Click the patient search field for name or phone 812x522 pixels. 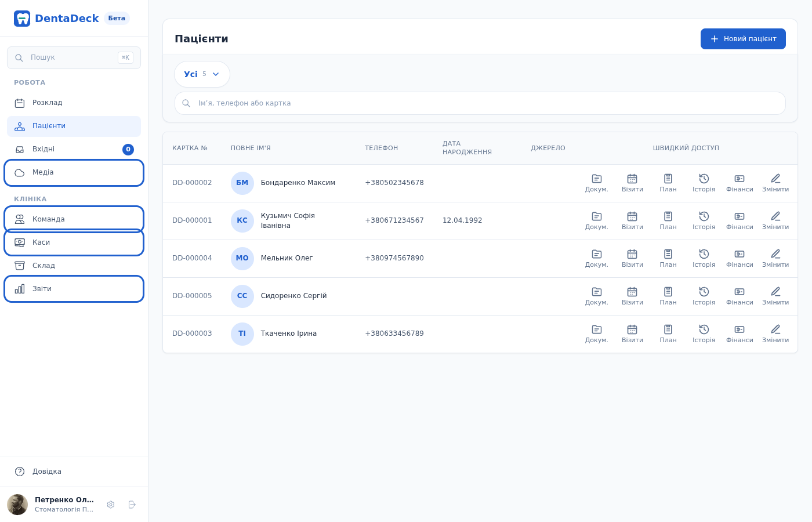coord(480,103)
